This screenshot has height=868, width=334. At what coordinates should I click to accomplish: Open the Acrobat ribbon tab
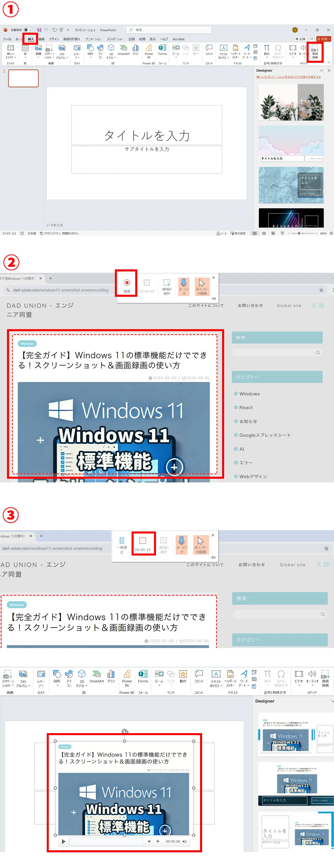click(x=178, y=39)
